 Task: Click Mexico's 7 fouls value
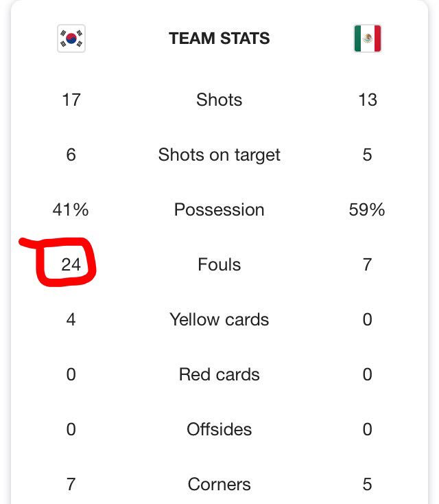click(368, 264)
